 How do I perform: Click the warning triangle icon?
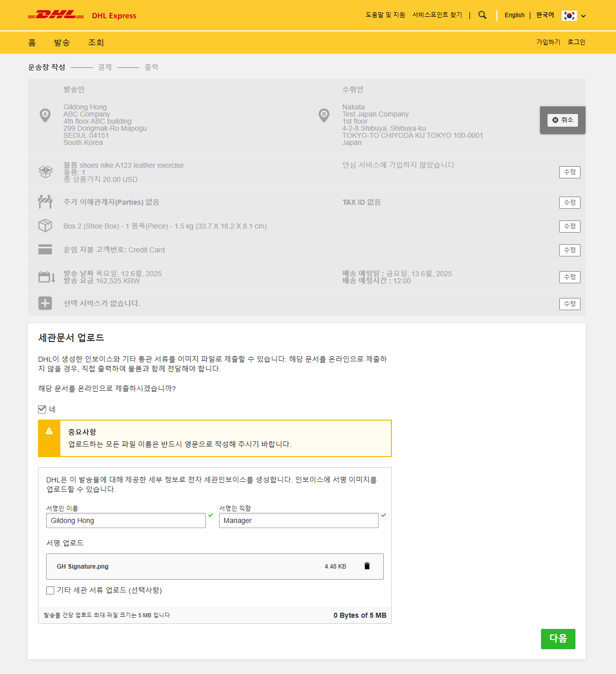point(49,431)
